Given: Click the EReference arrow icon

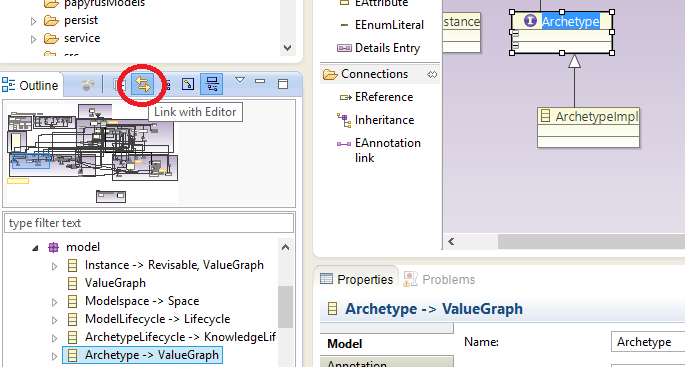Looking at the screenshot, I should [346, 97].
